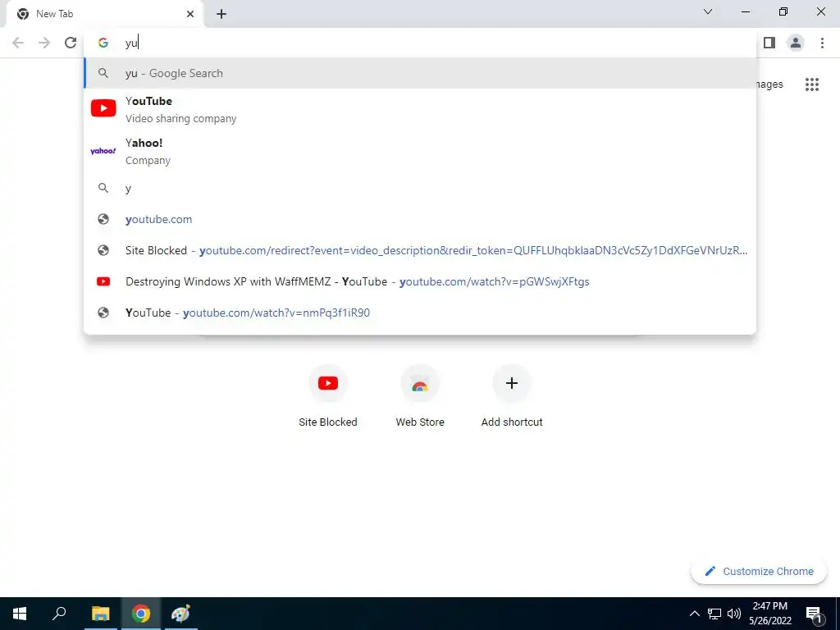Open Windows taskbar search
The height and width of the screenshot is (630, 840).
(59, 614)
